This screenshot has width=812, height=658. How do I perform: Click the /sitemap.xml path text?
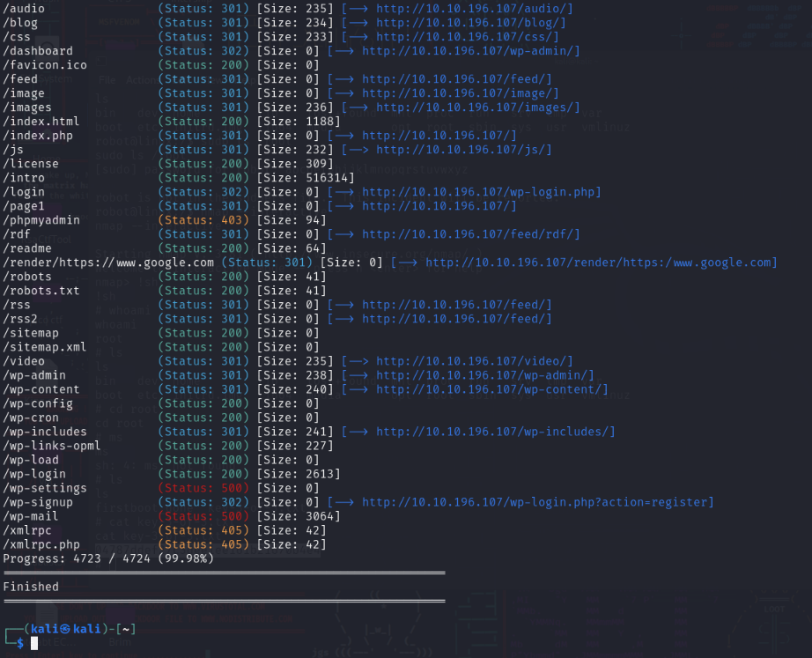tap(45, 347)
